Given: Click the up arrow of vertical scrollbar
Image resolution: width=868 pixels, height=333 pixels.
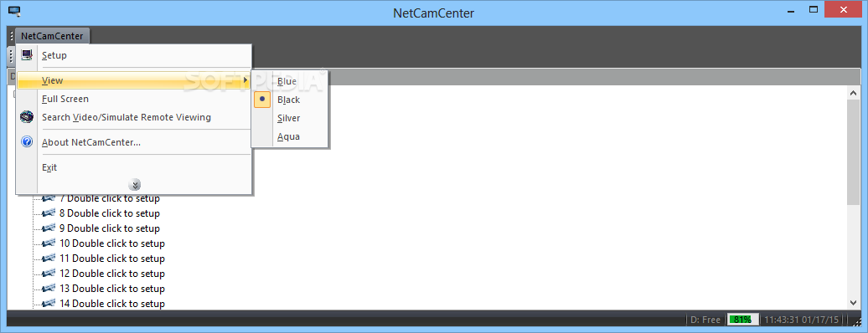Looking at the screenshot, I should point(853,93).
